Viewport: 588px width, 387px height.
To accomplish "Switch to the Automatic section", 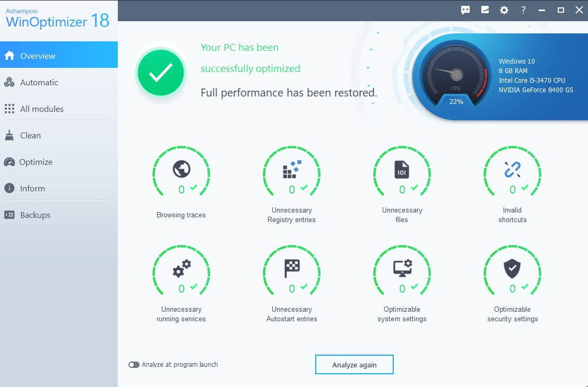I will tap(39, 82).
